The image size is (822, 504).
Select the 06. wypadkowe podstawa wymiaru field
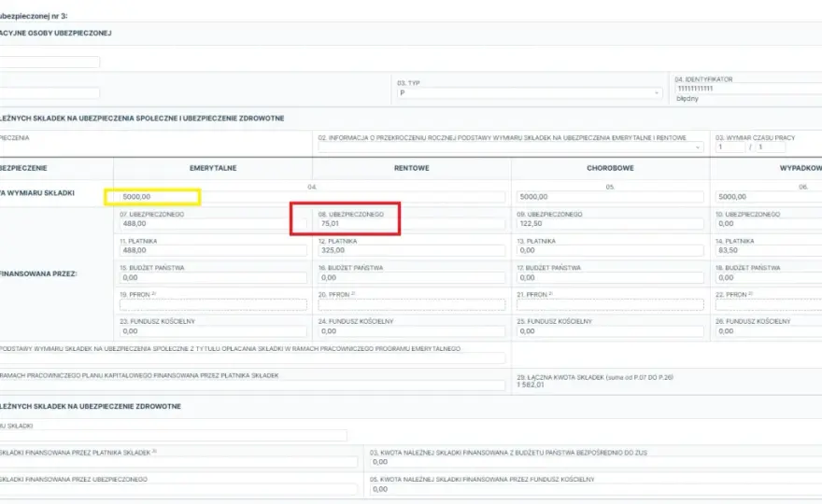coord(769,197)
